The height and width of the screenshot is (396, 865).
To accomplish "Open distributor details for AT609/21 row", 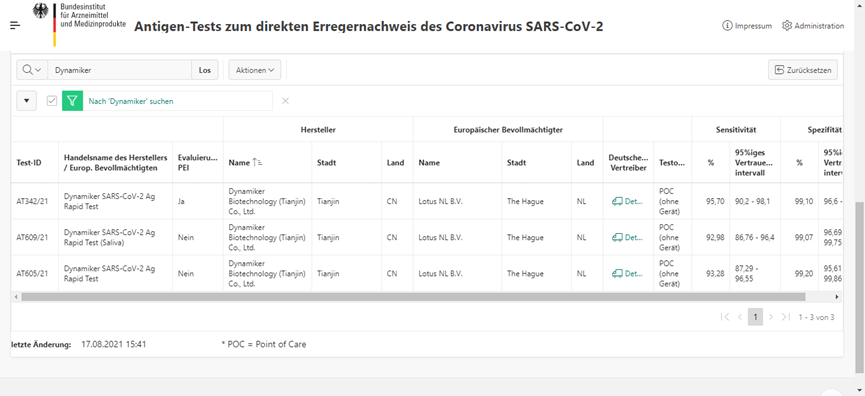I will tap(628, 237).
